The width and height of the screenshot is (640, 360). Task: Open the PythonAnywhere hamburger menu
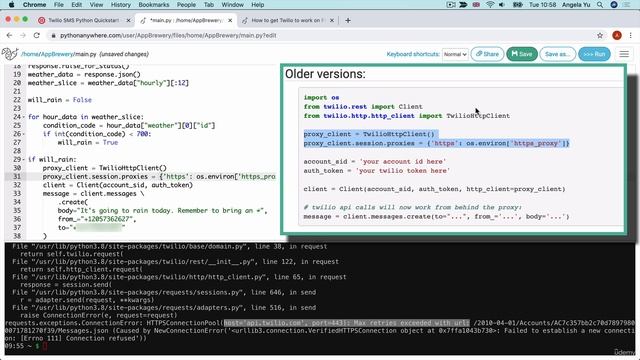click(624, 54)
